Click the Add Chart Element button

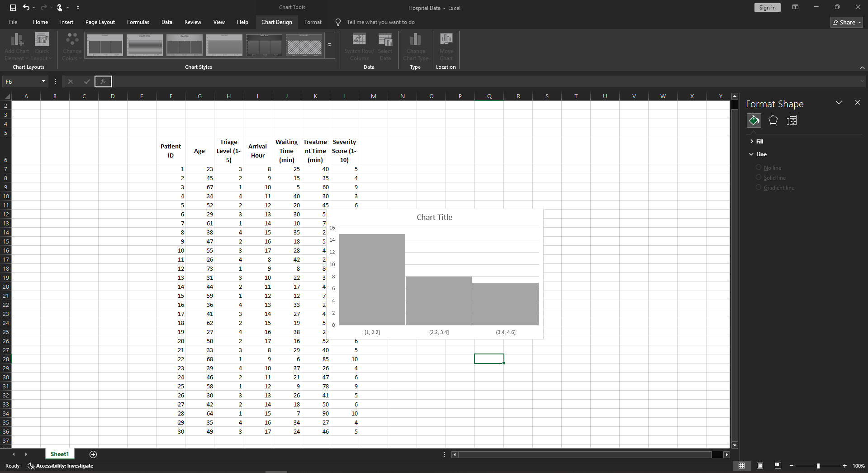[x=17, y=47]
